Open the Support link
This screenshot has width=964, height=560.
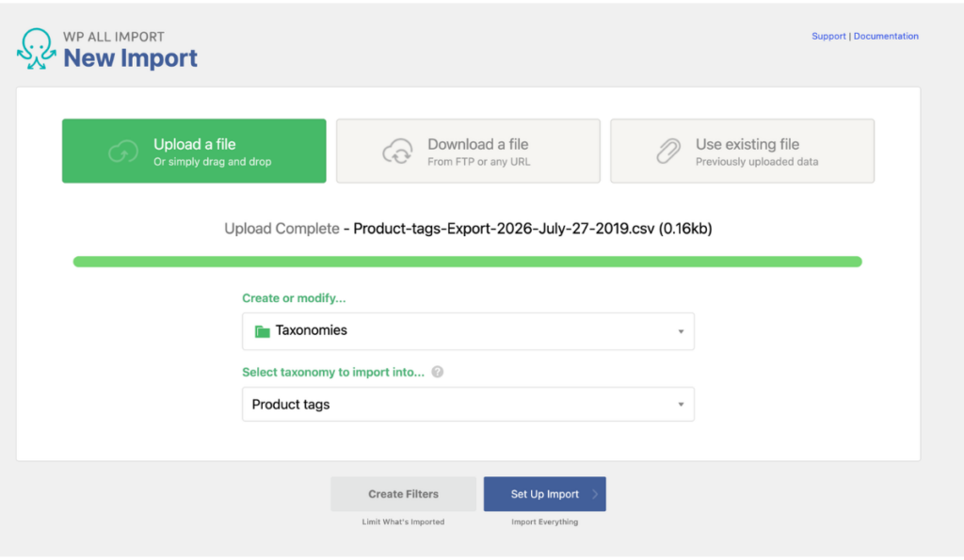point(828,37)
